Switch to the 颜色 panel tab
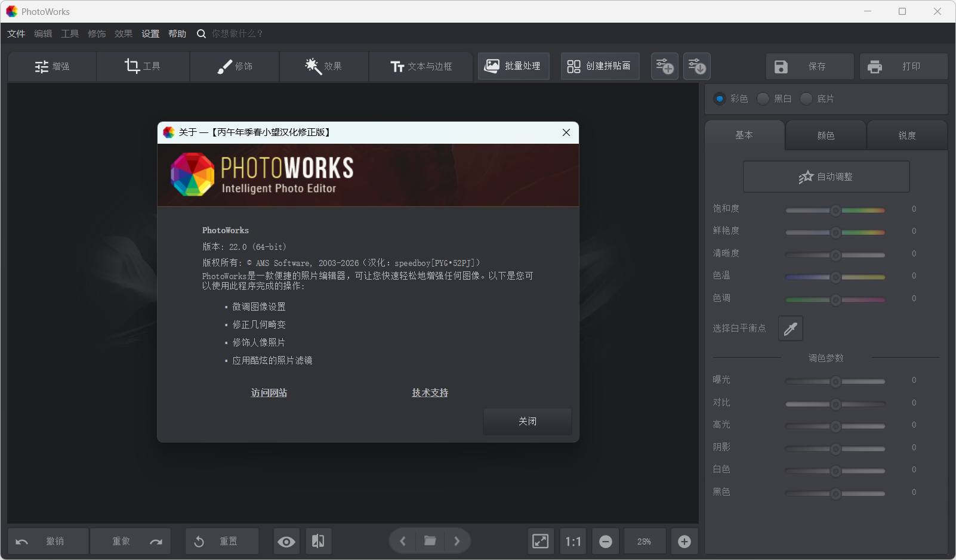 [x=826, y=135]
